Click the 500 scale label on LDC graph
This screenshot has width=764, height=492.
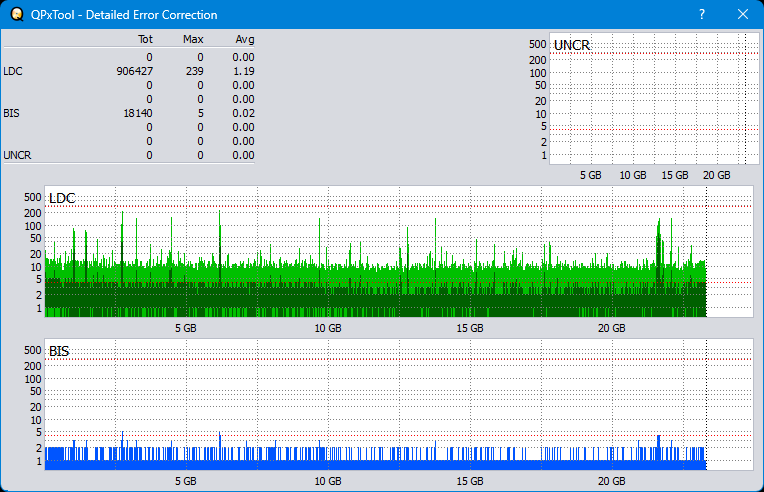point(33,197)
